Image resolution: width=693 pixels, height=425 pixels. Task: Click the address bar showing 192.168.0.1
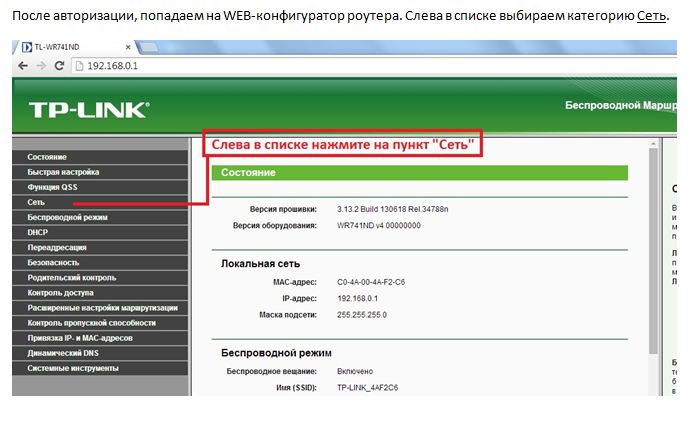pyautogui.click(x=300, y=65)
